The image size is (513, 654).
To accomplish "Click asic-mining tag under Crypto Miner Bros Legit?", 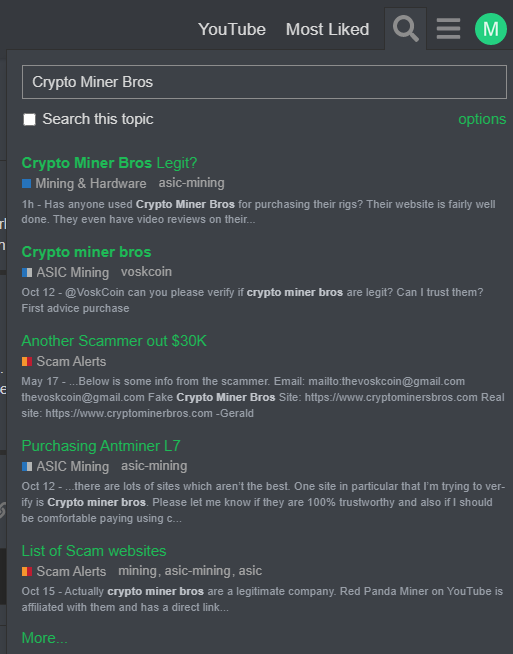I will pyautogui.click(x=191, y=183).
